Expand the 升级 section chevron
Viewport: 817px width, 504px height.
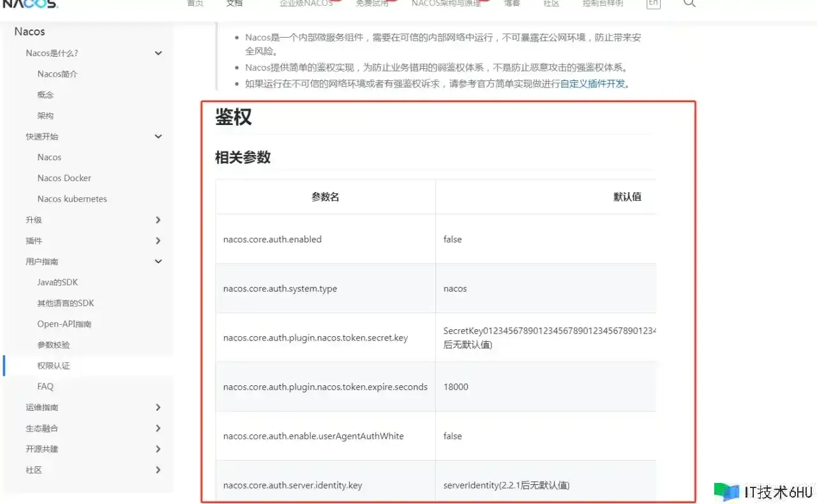coord(158,220)
